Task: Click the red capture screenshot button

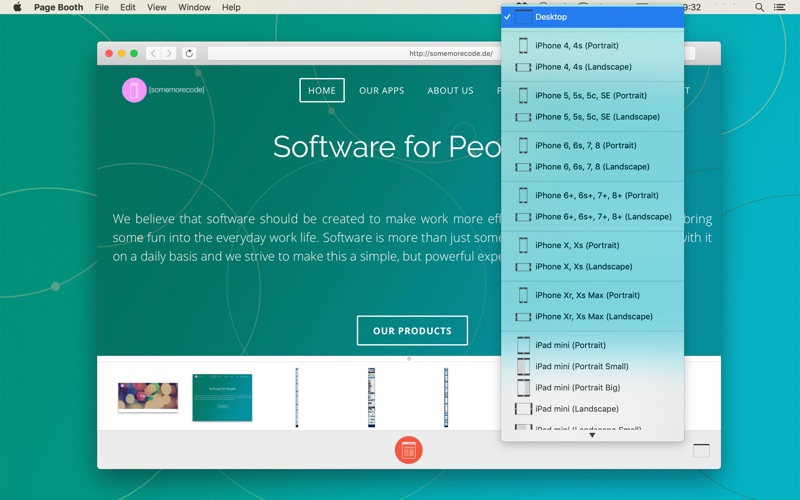Action: click(408, 450)
